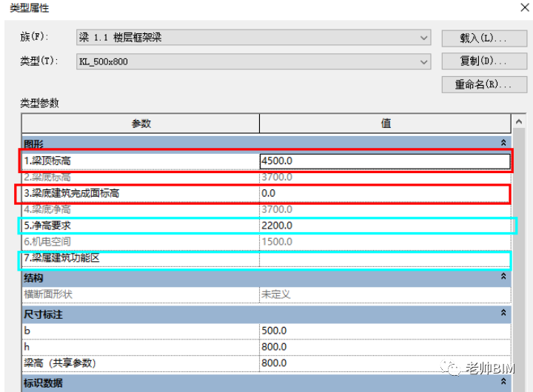Screen dimensions: 533x392
Task: Collapse the 图形 group chevron
Action: (503, 143)
